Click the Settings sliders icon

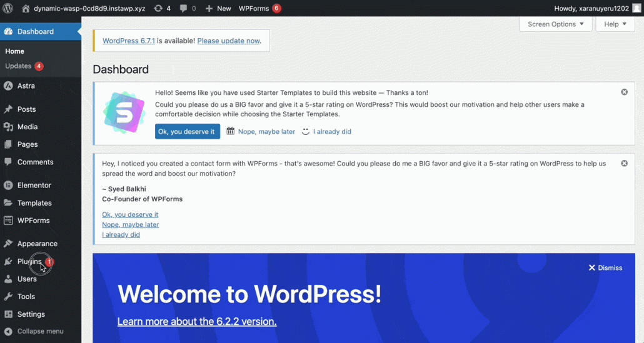pos(8,314)
